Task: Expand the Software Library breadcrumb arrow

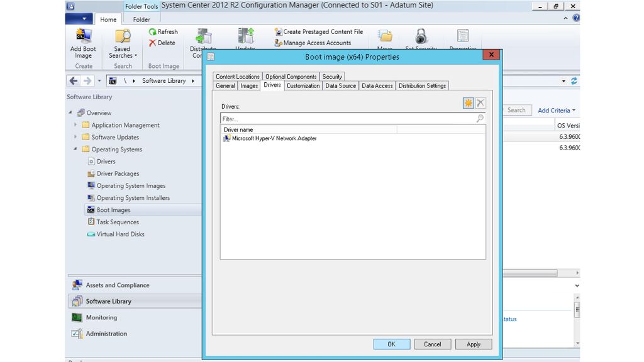Action: pyautogui.click(x=193, y=81)
